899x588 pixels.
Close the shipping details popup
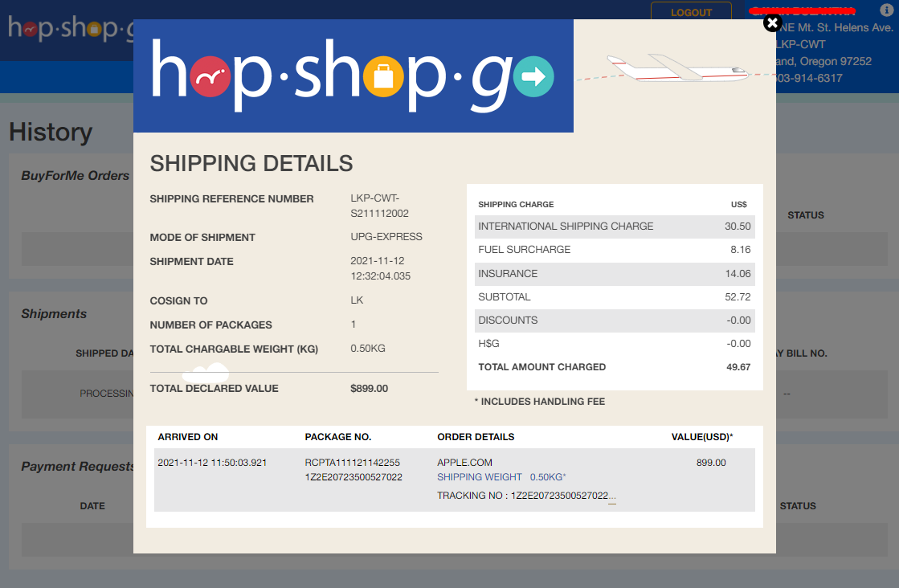coord(772,23)
